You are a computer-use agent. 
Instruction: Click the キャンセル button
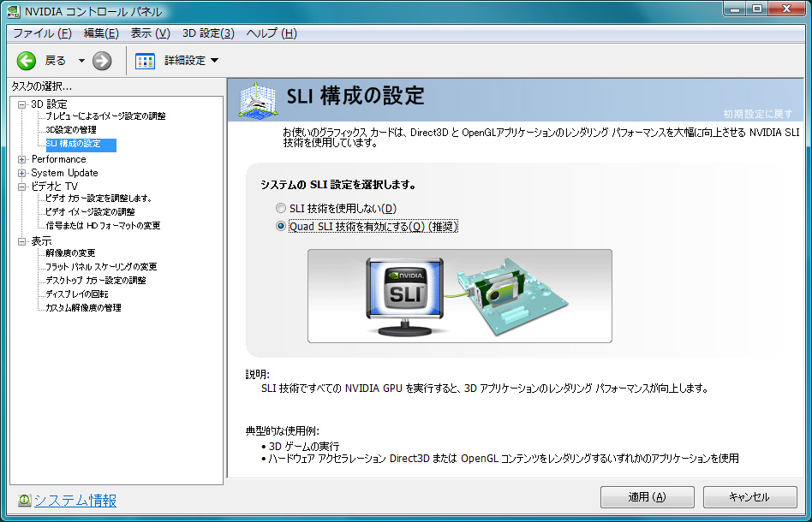click(749, 497)
